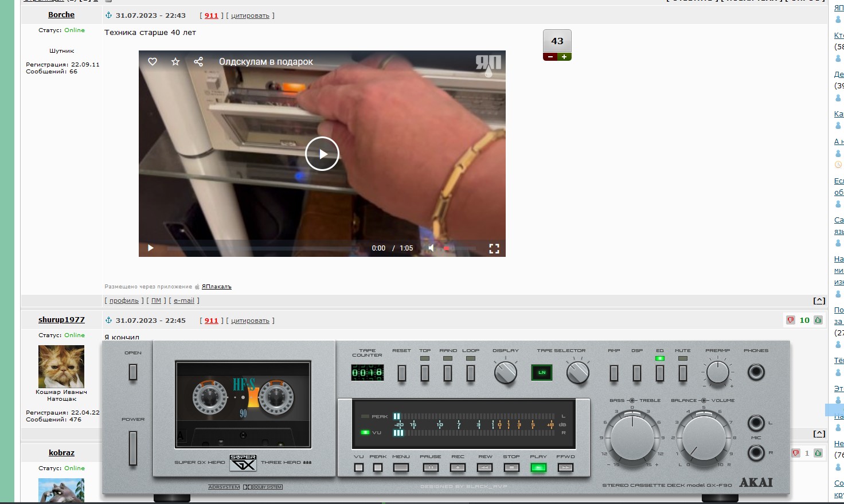Toggle the EQ switch on the deck
The width and height of the screenshot is (844, 504).
660,373
